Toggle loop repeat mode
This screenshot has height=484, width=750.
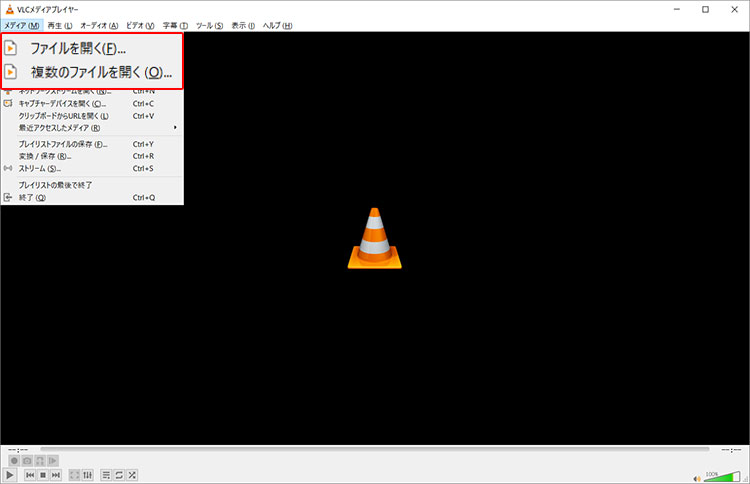tap(120, 474)
